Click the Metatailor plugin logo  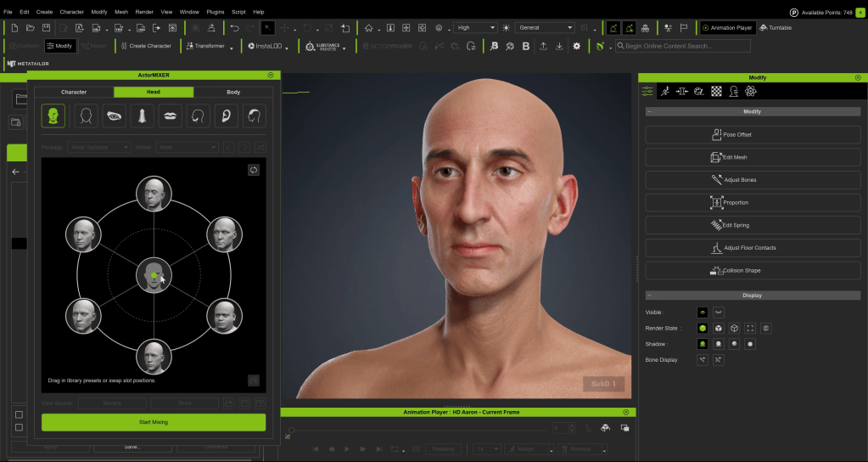tap(28, 64)
